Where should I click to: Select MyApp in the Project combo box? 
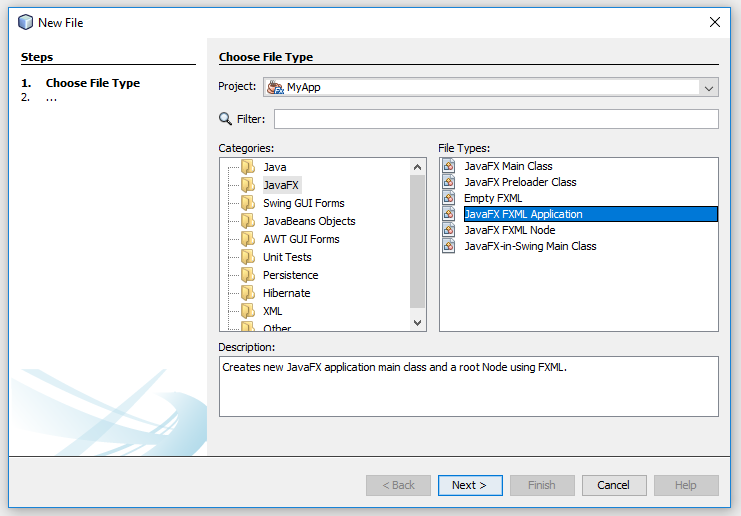[491, 87]
